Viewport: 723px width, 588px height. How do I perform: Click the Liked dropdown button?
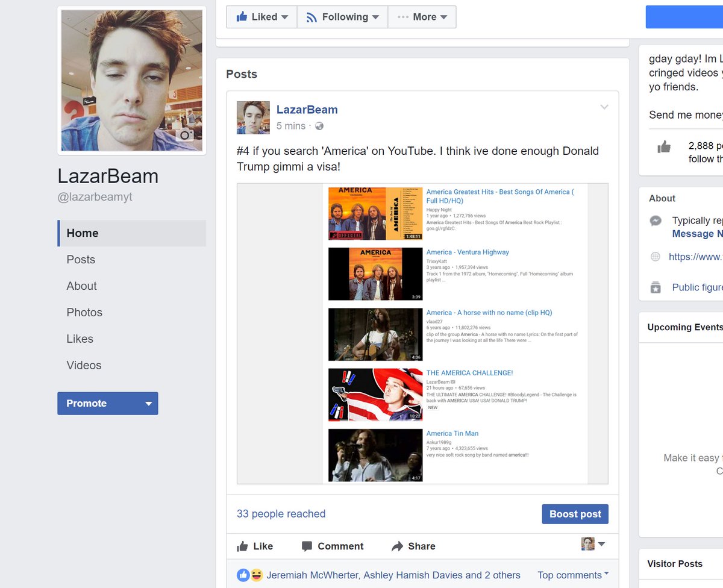[x=261, y=17]
